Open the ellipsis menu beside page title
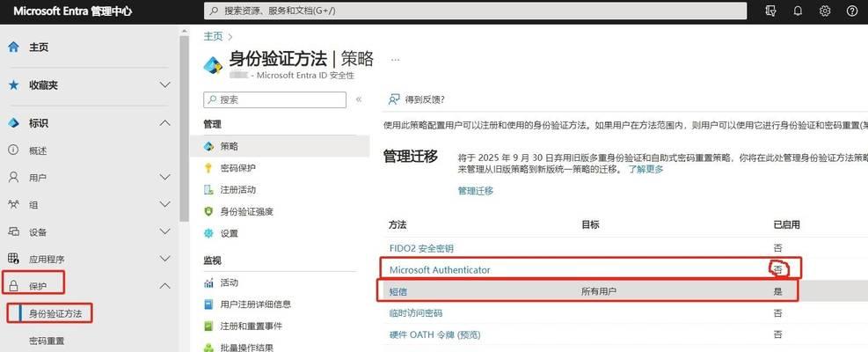Viewport: 868px width, 352px height. [x=395, y=59]
